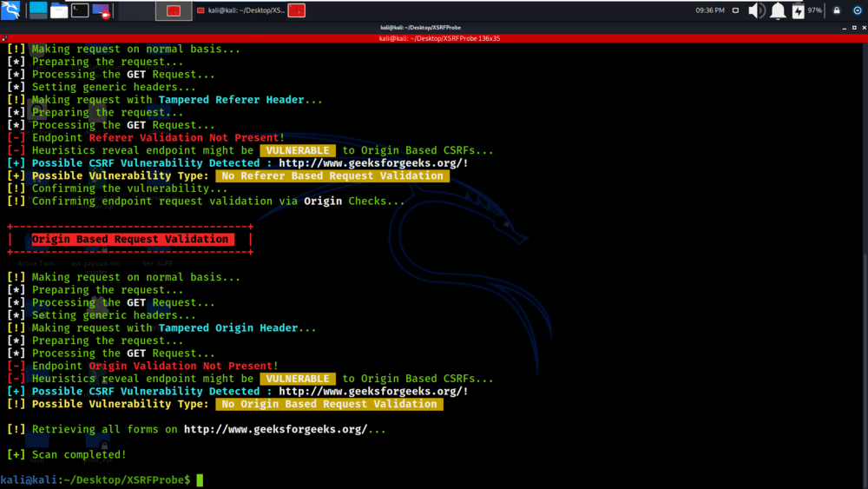Switch to kali@kali: ~/Desktop/XS... taskbar window
Screen dimensions: 868x489
241,10
